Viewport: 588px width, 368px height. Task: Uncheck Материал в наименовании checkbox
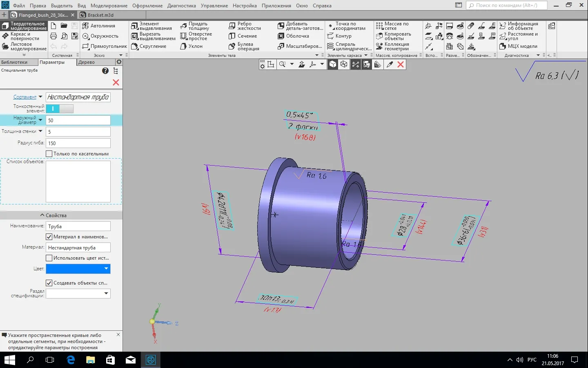click(49, 237)
